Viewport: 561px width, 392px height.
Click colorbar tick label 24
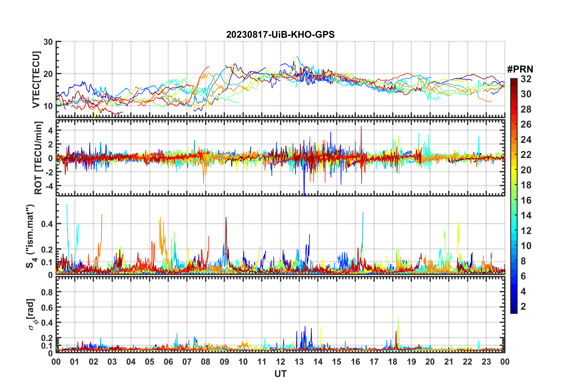click(526, 140)
